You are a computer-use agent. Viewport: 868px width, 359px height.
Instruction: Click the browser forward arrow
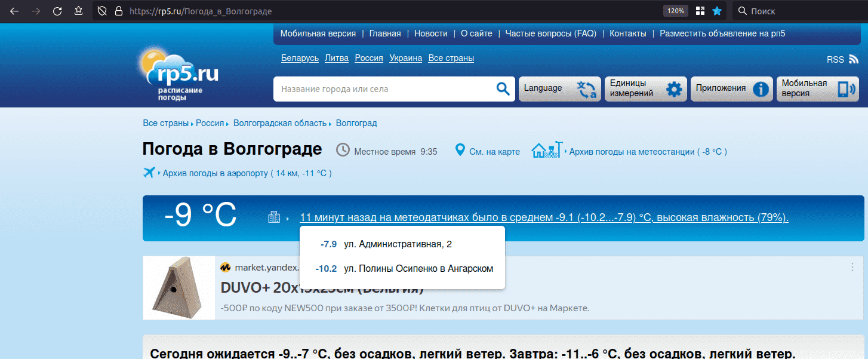[x=36, y=11]
